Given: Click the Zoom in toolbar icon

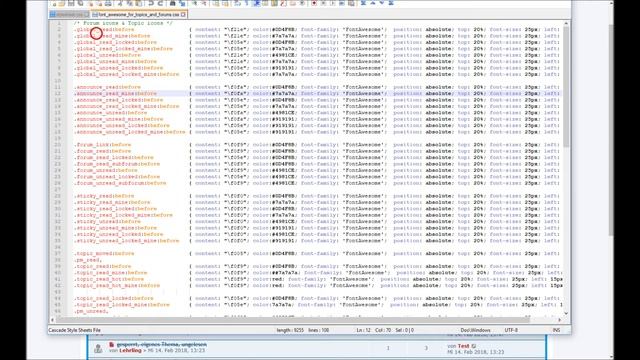Looking at the screenshot, I should pos(194,3).
